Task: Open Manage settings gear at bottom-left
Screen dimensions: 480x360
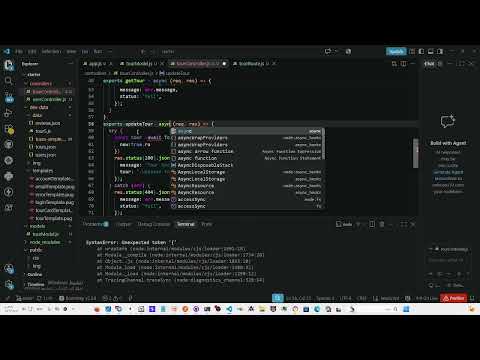Action: coord(9,285)
